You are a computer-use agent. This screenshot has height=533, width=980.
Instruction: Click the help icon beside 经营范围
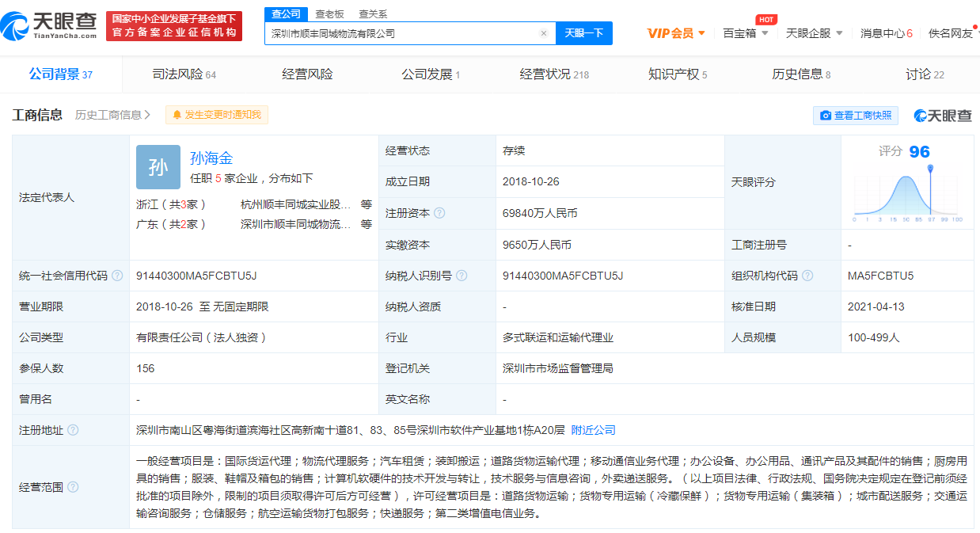[x=73, y=487]
